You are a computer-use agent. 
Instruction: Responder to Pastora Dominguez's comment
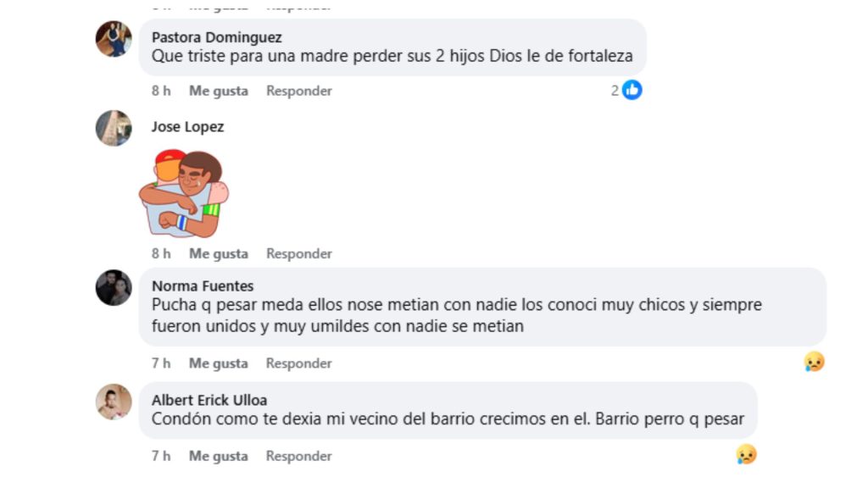click(298, 90)
